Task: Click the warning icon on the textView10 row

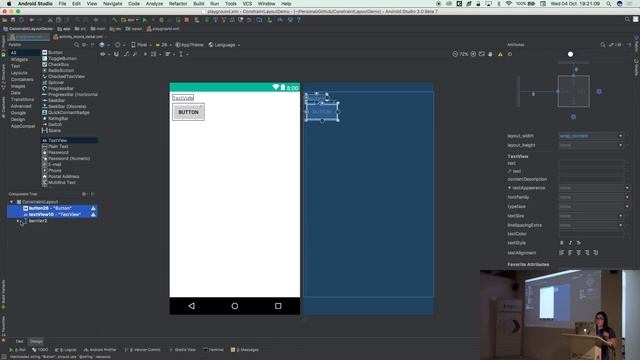Action: (93, 214)
